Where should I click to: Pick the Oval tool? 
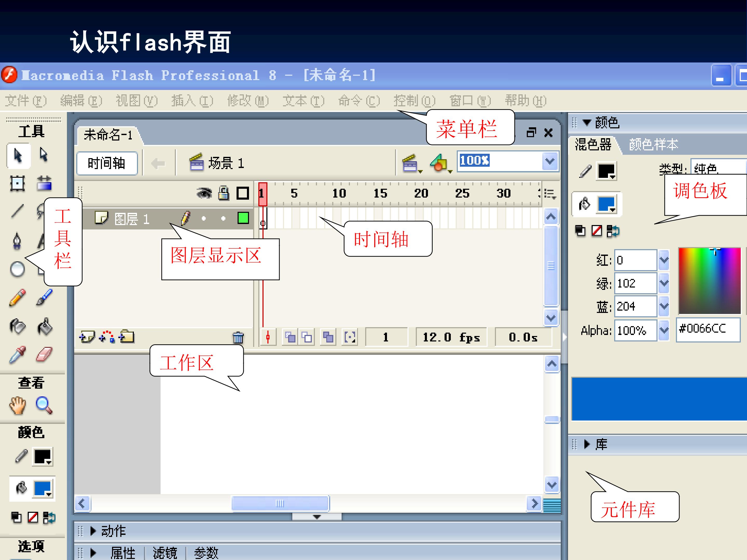click(x=17, y=269)
